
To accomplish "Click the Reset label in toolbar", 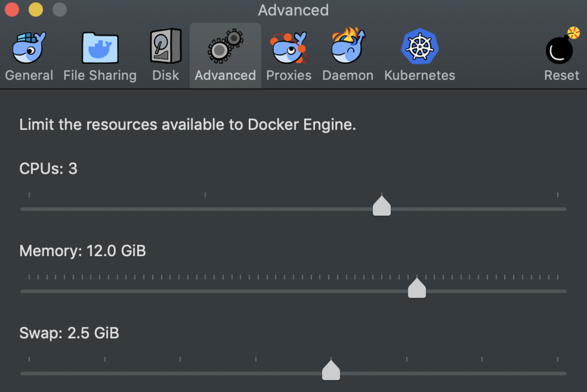I will [561, 75].
